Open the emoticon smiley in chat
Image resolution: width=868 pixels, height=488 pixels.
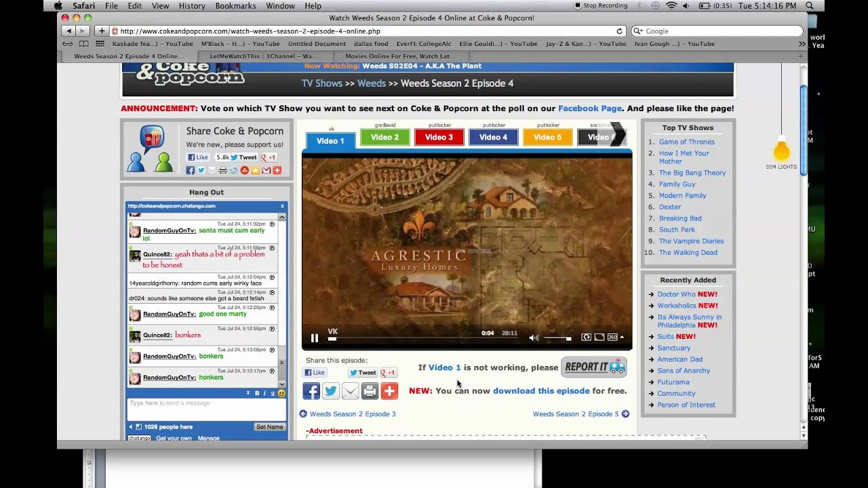[281, 393]
